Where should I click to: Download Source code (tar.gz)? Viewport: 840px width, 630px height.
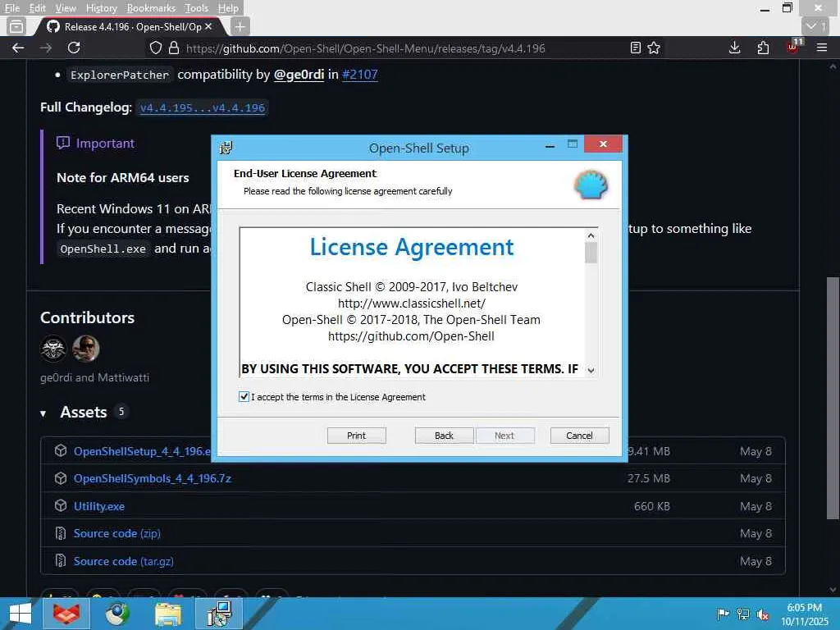coord(124,561)
